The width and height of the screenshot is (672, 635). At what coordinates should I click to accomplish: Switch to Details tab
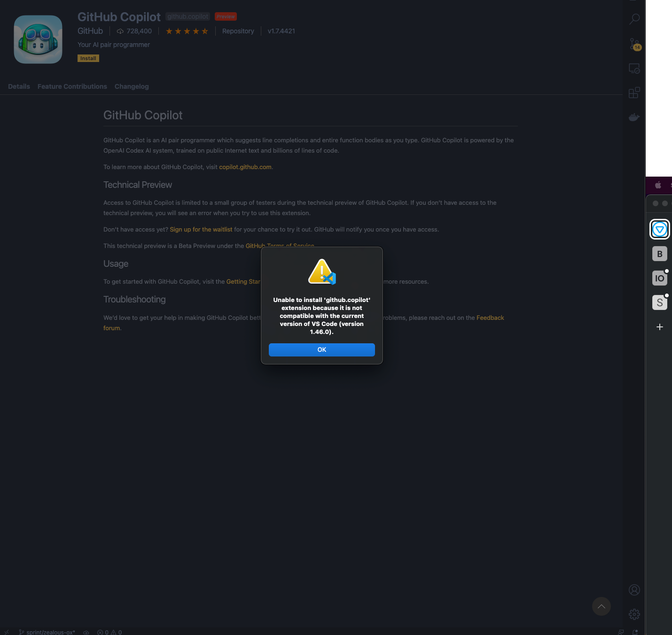(19, 86)
